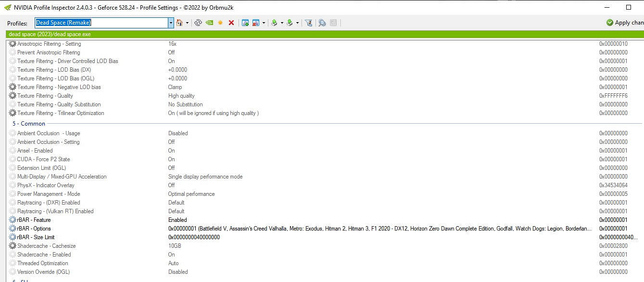Click the Apply changes button
Image resolution: width=644 pixels, height=282 pixels.
[625, 23]
